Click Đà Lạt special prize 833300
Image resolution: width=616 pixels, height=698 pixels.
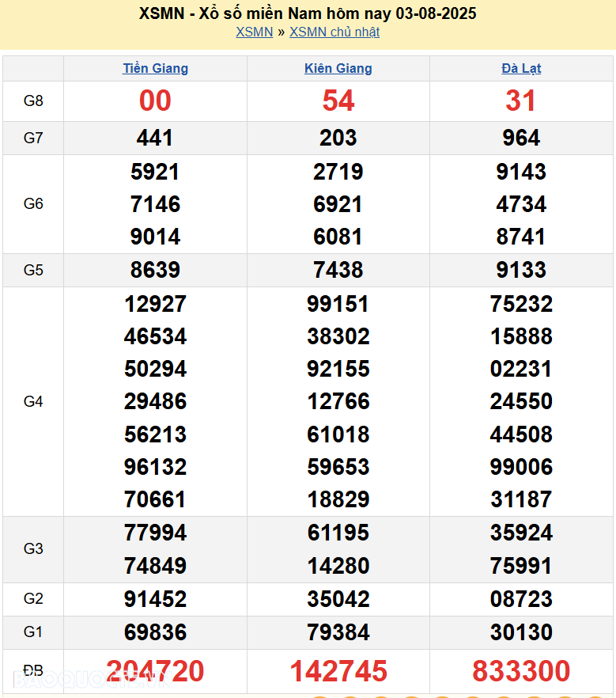tap(521, 671)
